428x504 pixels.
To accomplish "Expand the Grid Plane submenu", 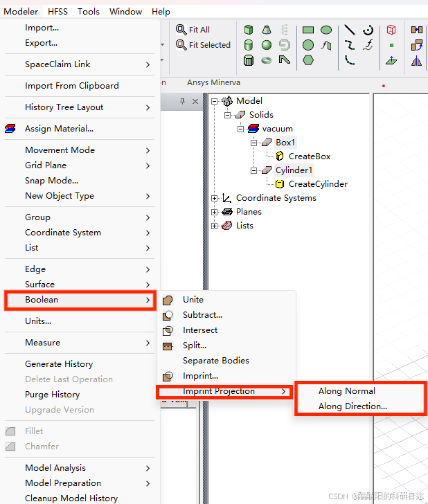I will (x=80, y=165).
